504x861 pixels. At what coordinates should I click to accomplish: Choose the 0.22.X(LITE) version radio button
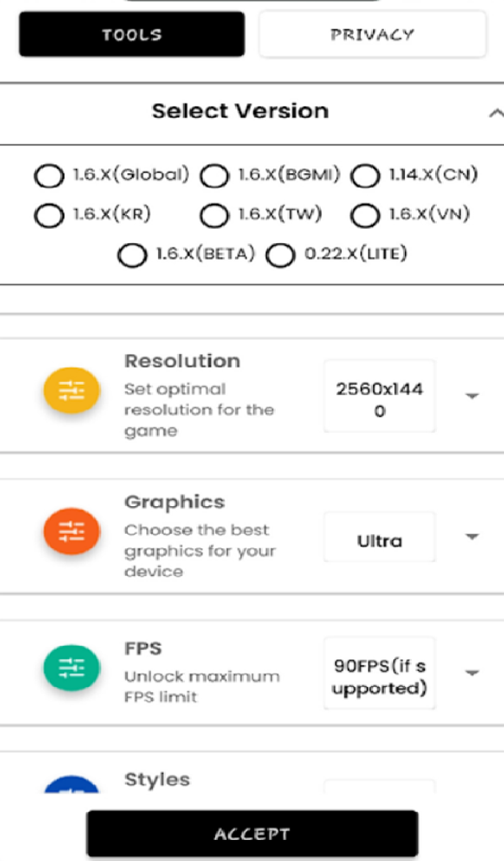click(x=280, y=255)
